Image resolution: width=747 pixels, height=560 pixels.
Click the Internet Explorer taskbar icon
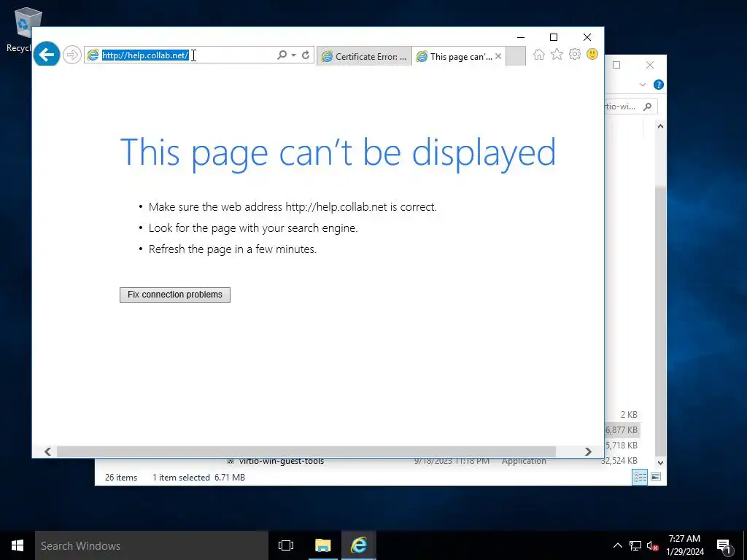click(359, 545)
